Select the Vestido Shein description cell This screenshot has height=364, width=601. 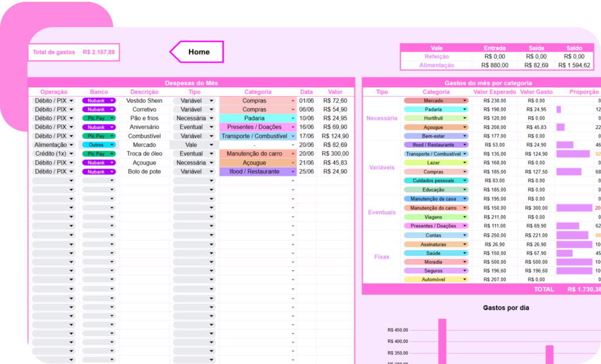(144, 101)
